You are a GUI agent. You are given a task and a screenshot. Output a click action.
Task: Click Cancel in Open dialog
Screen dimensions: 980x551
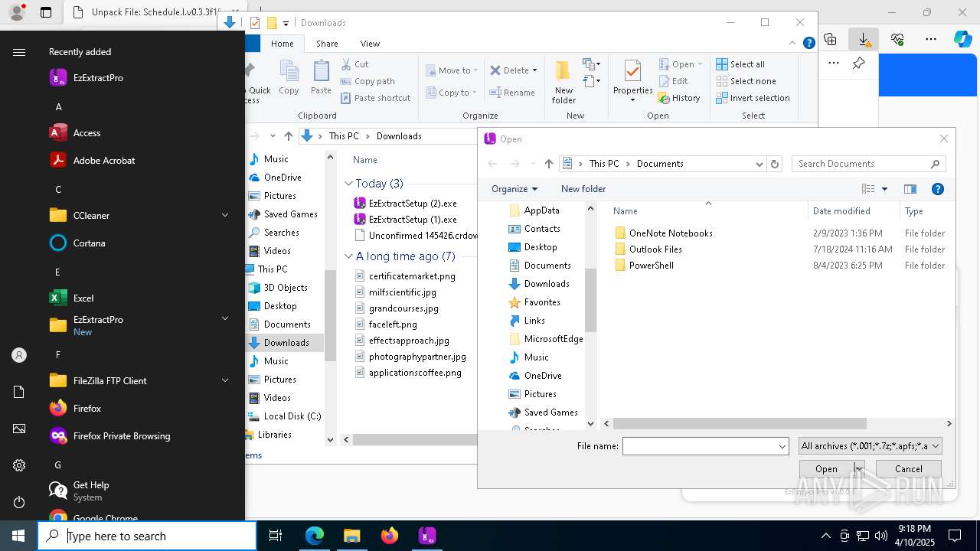tap(909, 469)
